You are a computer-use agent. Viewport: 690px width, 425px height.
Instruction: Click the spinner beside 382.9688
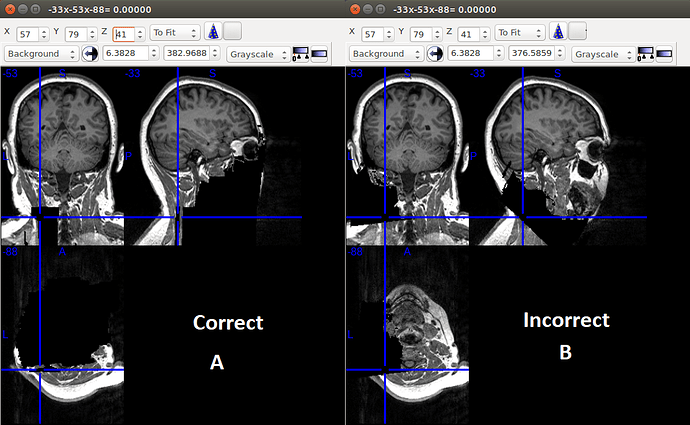point(215,53)
